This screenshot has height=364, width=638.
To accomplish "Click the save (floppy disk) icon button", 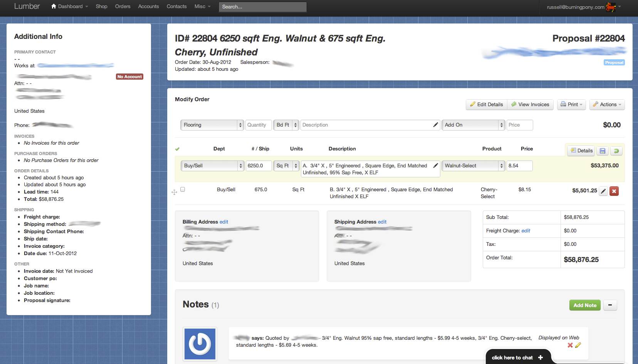I will [x=603, y=151].
